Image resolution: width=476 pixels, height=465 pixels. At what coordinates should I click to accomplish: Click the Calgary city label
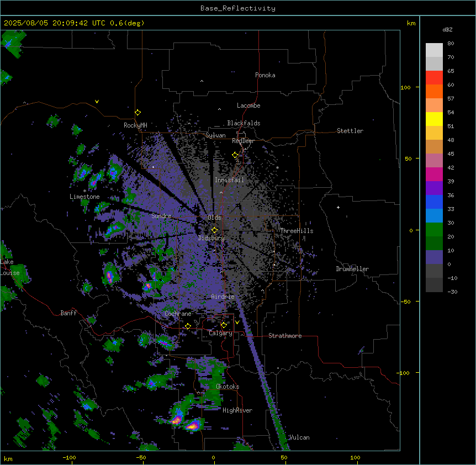[220, 333]
